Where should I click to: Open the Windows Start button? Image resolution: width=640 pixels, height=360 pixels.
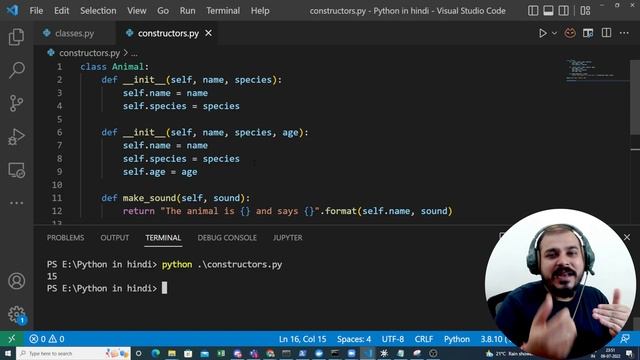[x=8, y=353]
